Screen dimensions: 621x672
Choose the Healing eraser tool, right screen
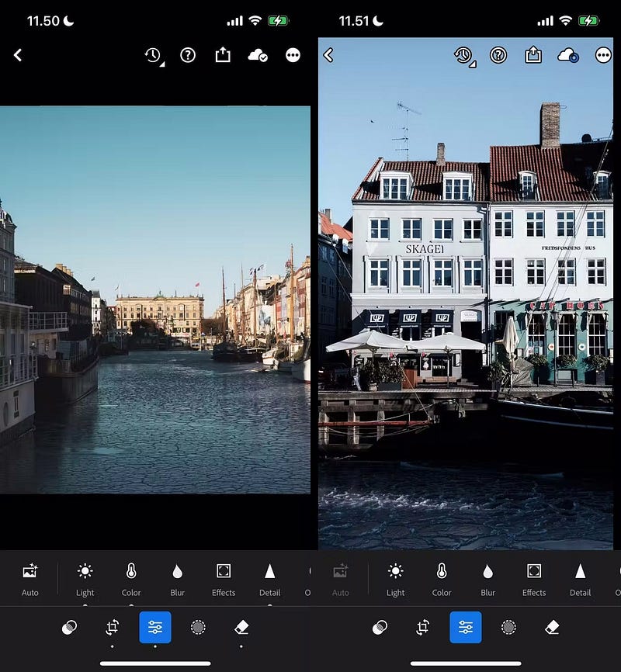point(552,627)
